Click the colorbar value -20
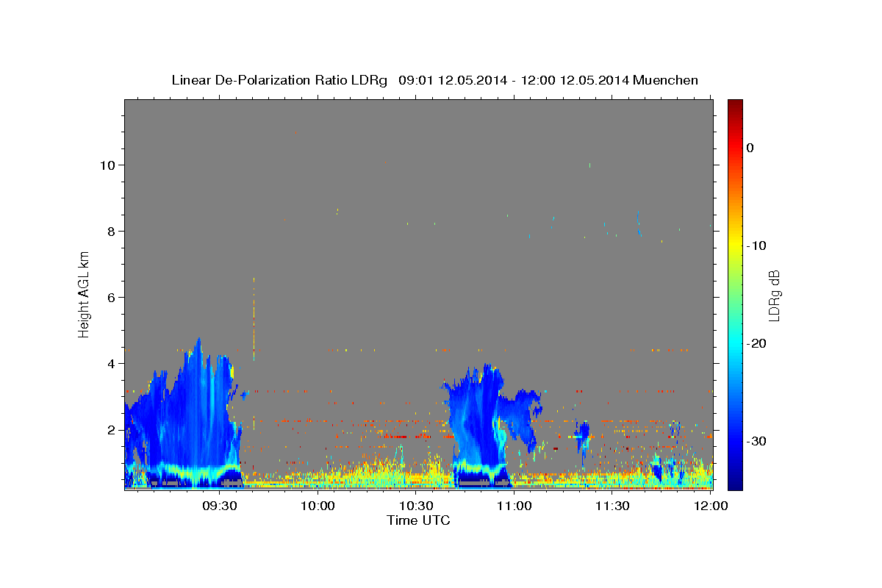Screen dimensions: 882x588 [x=757, y=343]
